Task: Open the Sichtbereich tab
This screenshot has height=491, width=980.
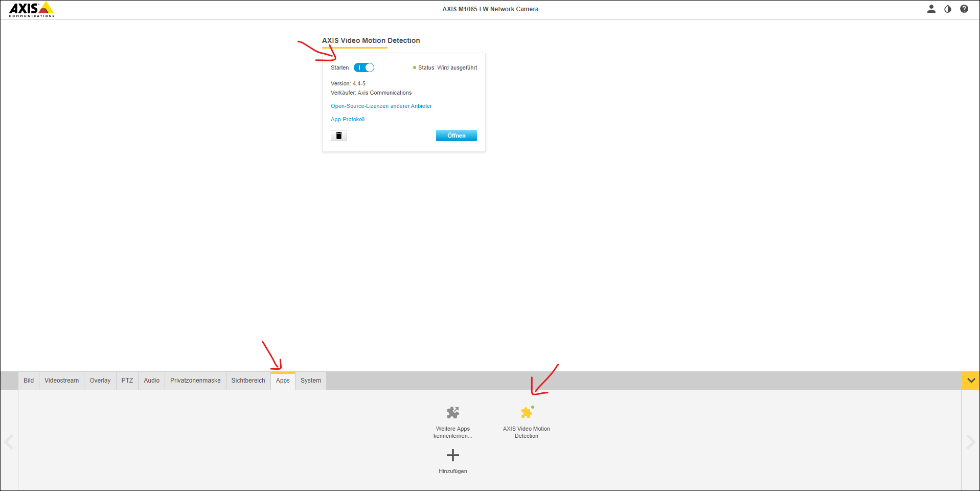Action: (248, 381)
